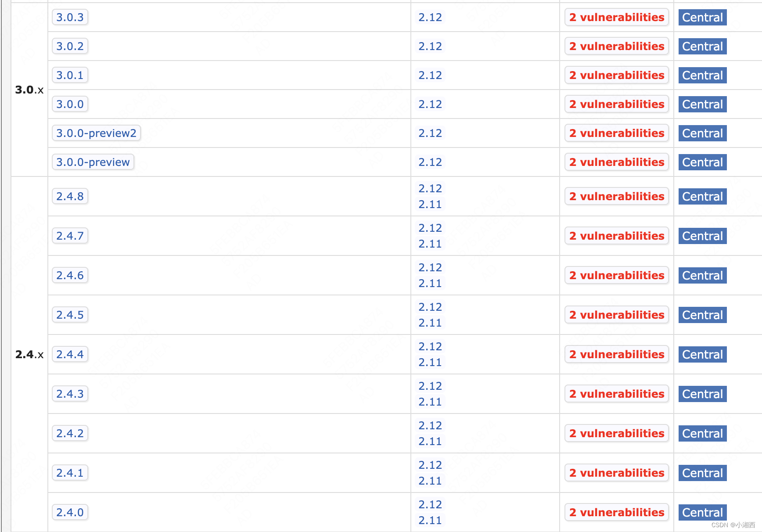Select Scala 2.12 for version 2.4.4
This screenshot has width=762, height=532.
point(430,346)
